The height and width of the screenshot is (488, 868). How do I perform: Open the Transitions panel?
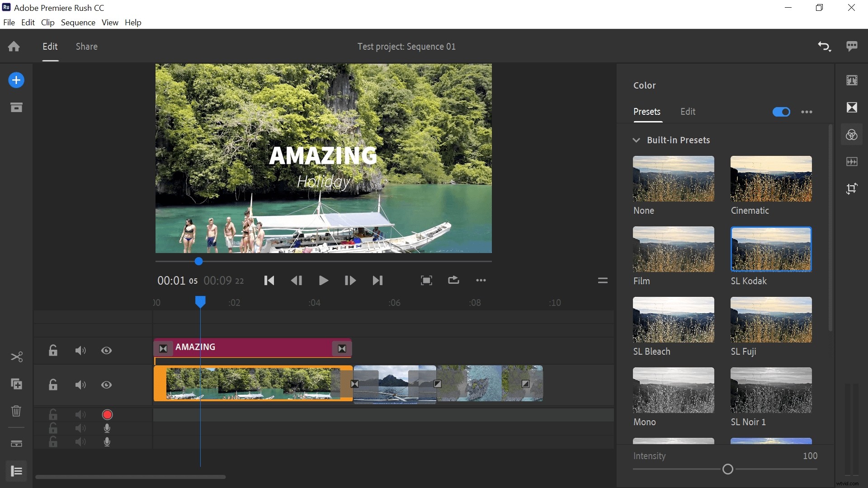click(852, 107)
